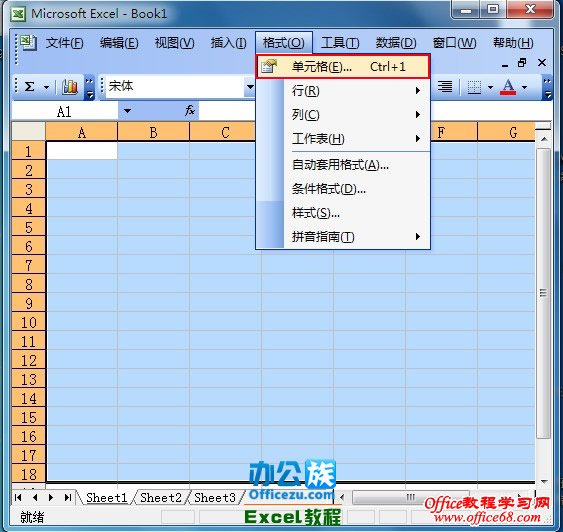
Task: Choose 单元格(E)... menu entry
Action: coord(343,66)
